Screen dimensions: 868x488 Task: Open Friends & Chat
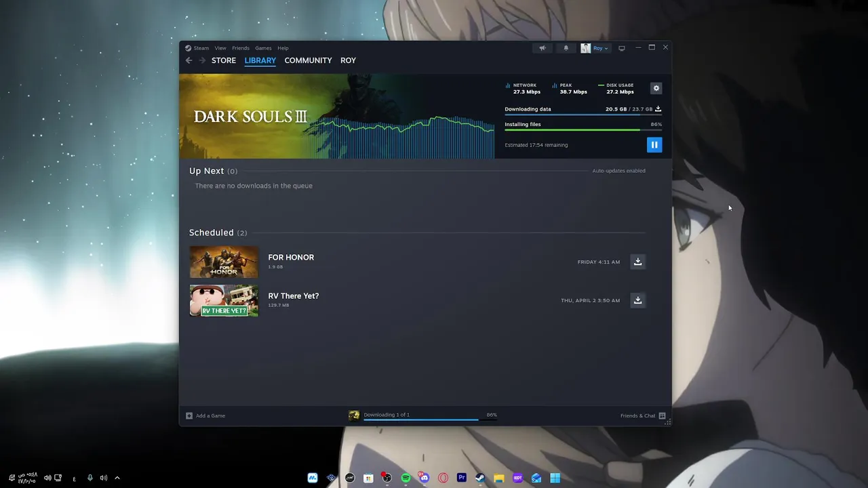pos(643,415)
